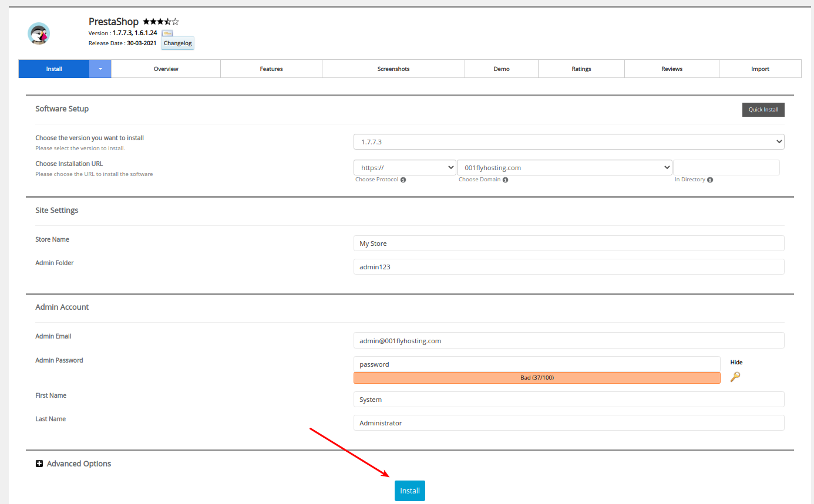Click the First Name field
The width and height of the screenshot is (814, 504).
coord(569,400)
